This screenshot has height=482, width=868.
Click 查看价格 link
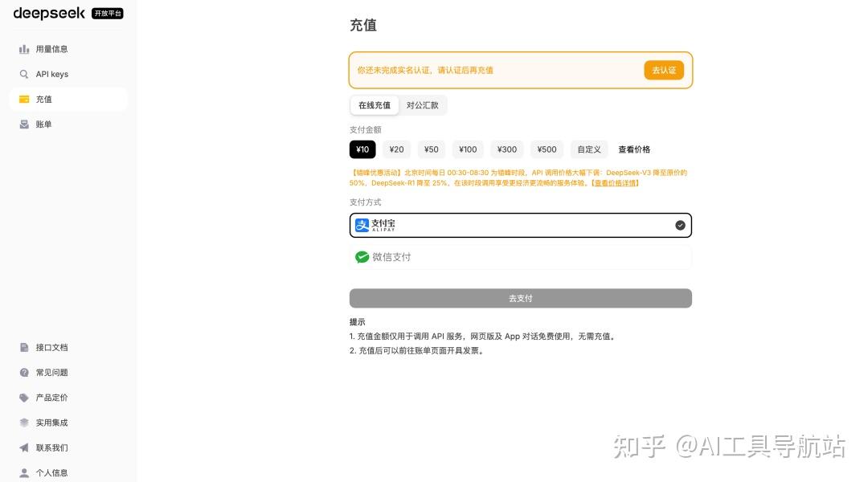pos(634,149)
